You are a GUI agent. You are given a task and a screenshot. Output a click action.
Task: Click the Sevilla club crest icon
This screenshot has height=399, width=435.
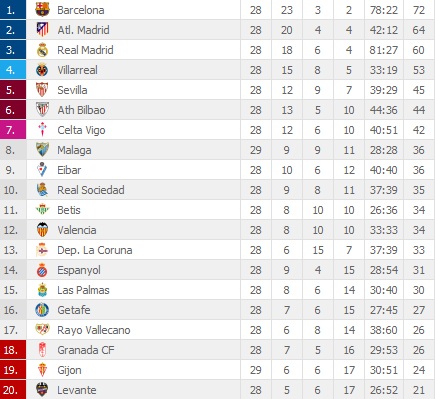coord(42,90)
